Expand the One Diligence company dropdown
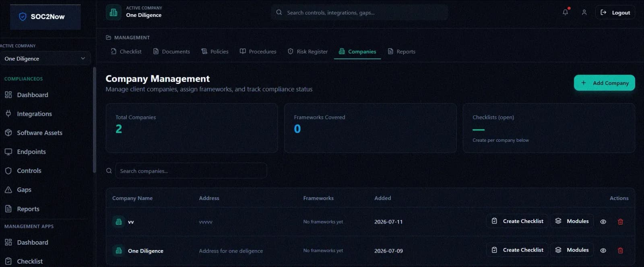The height and width of the screenshot is (267, 644). coord(45,58)
